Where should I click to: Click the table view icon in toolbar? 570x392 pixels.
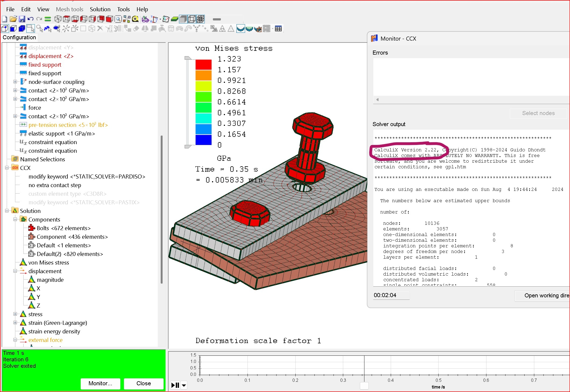278,29
